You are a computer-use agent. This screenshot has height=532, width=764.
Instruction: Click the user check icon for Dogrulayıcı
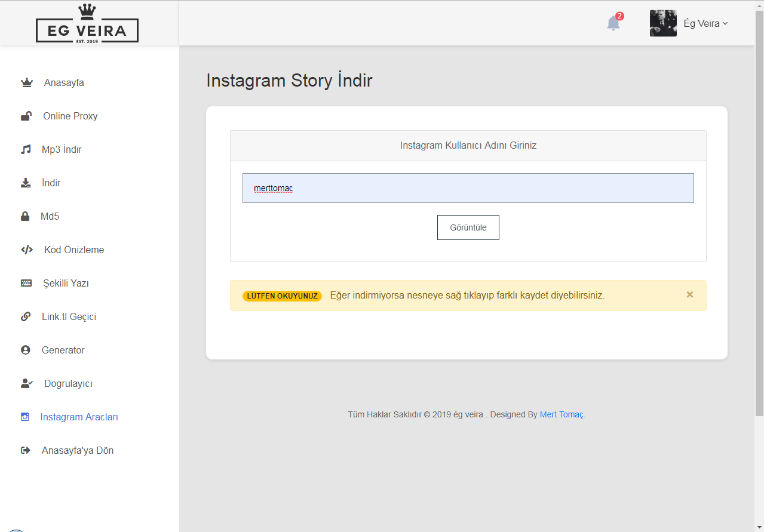(27, 383)
